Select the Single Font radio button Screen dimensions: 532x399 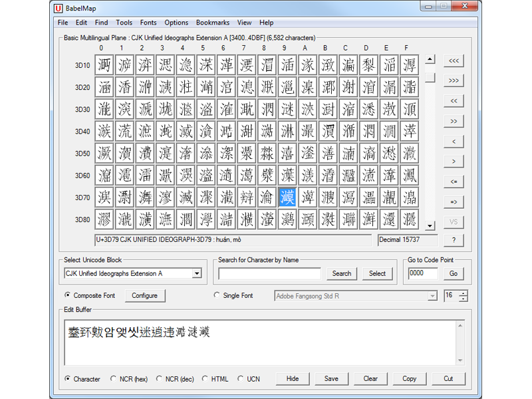pos(217,295)
